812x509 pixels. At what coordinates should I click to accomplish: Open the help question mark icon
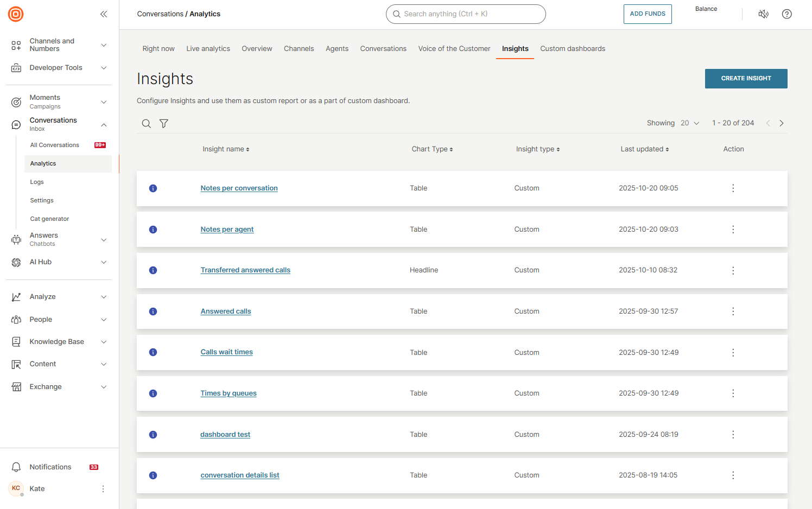point(786,14)
